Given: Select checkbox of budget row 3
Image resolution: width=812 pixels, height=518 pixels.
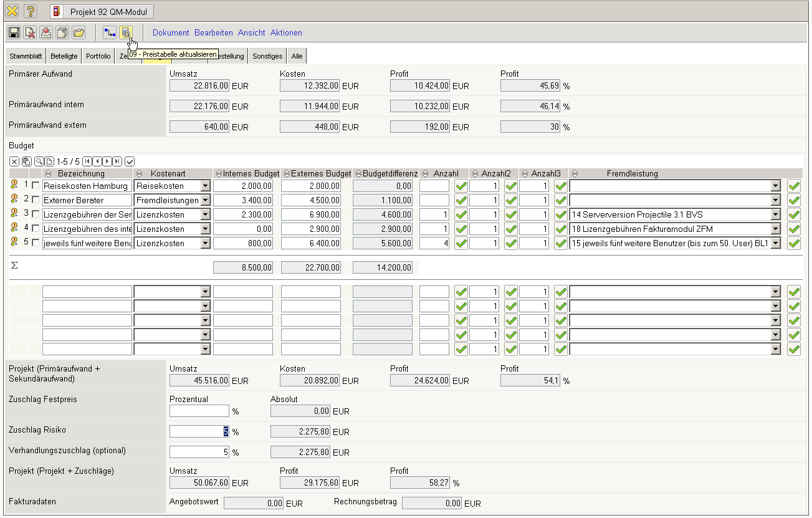Looking at the screenshot, I should (36, 214).
